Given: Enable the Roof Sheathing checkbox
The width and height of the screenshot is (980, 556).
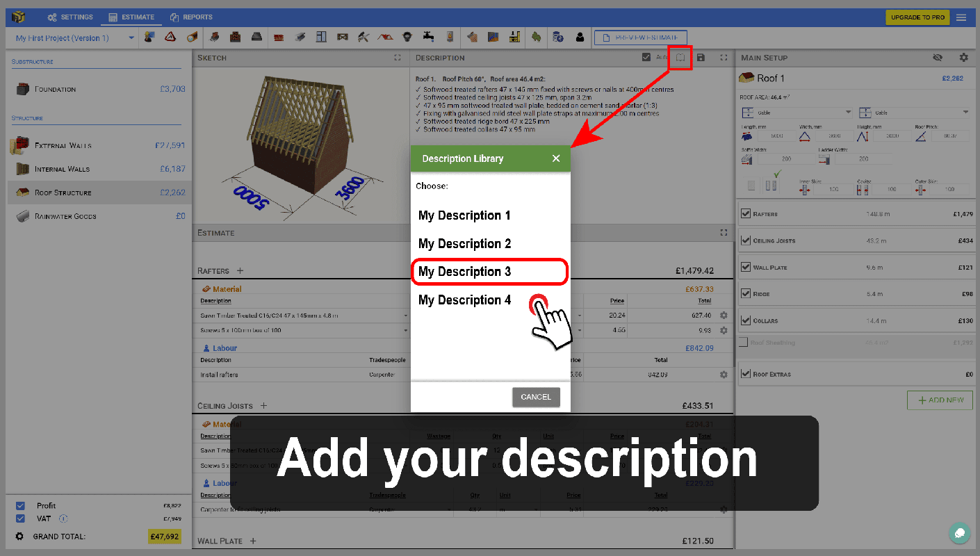Looking at the screenshot, I should (743, 343).
